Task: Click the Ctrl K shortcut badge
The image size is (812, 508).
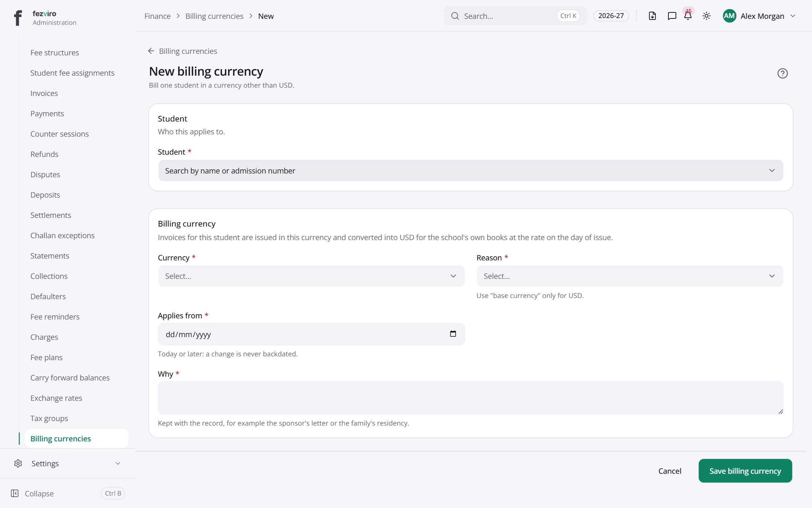Action: point(568,16)
